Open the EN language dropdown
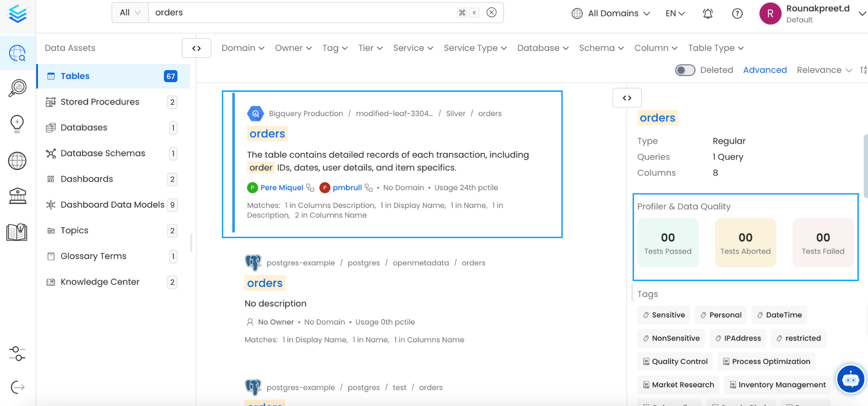This screenshot has width=868, height=406. (675, 13)
